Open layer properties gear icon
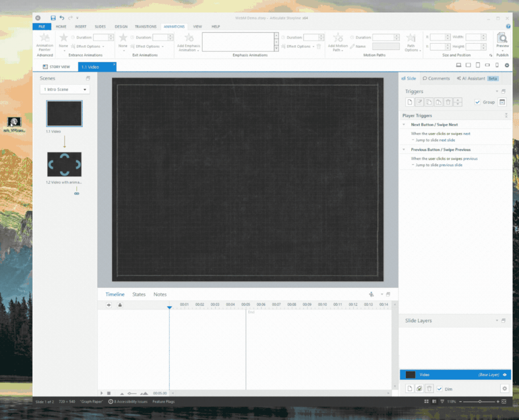Image resolution: width=519 pixels, height=420 pixels. pyautogui.click(x=504, y=388)
